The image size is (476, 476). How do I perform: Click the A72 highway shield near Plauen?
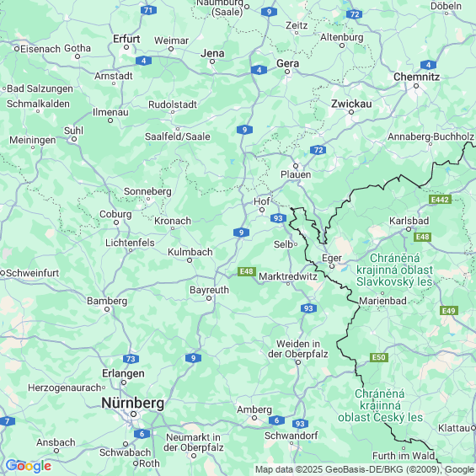tap(318, 150)
